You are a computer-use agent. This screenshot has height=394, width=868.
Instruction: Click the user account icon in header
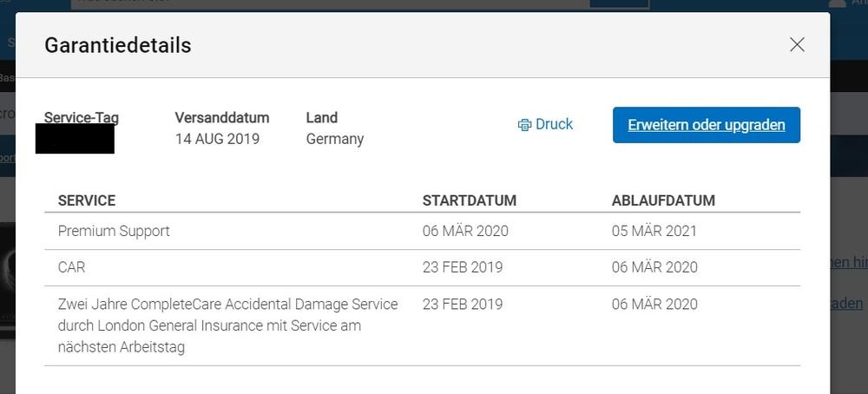(837, 4)
